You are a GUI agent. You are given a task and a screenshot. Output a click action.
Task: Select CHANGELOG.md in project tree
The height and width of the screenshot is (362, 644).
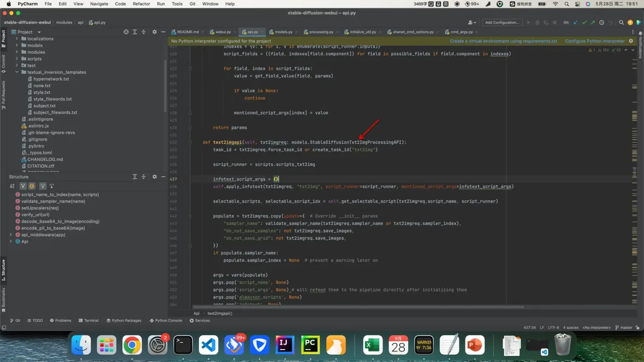click(45, 159)
